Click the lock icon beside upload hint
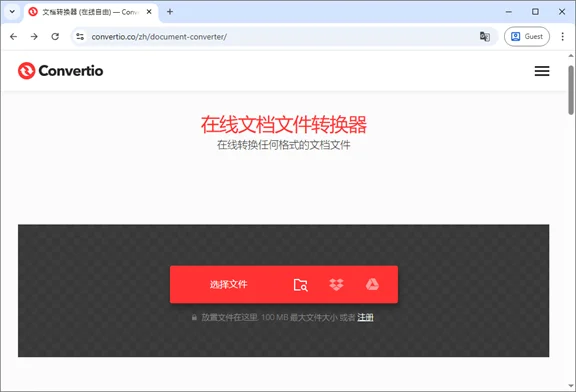Viewport: 576px width, 392px height. point(194,317)
